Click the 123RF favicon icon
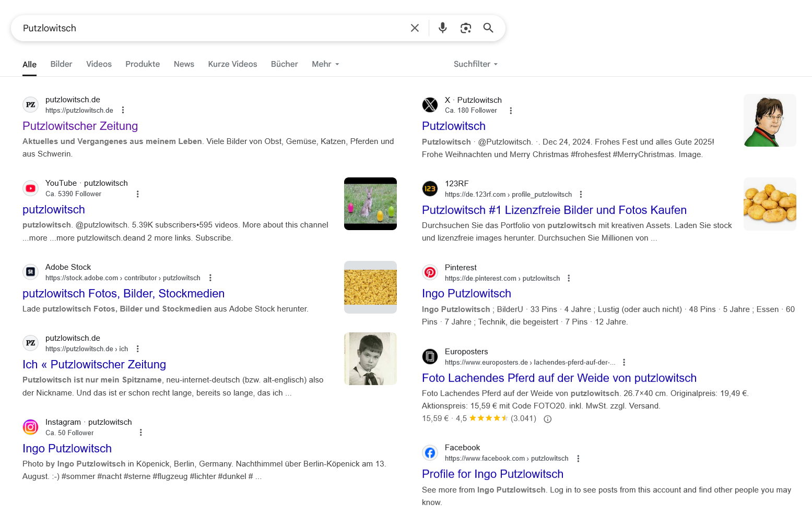 tap(430, 188)
